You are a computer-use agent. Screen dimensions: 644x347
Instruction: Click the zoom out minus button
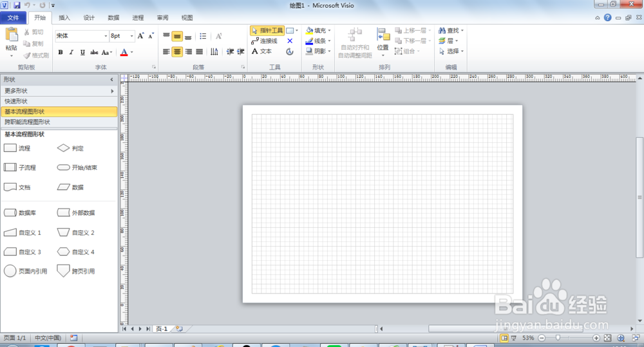(542, 338)
